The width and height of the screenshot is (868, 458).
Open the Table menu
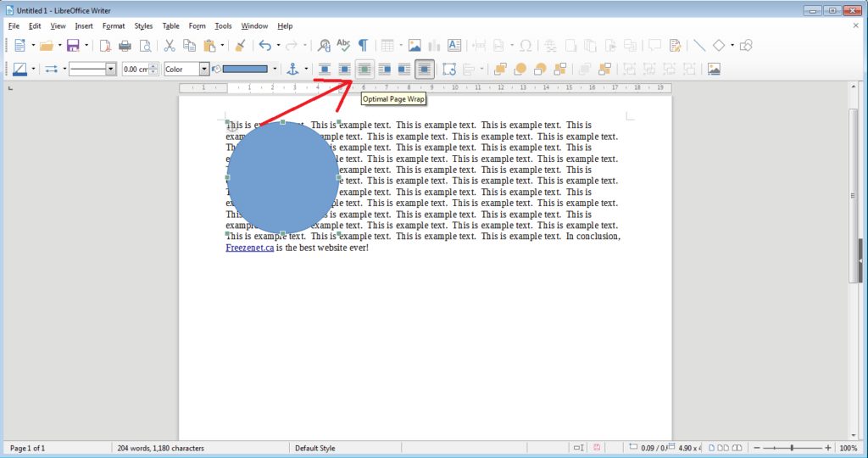point(171,26)
